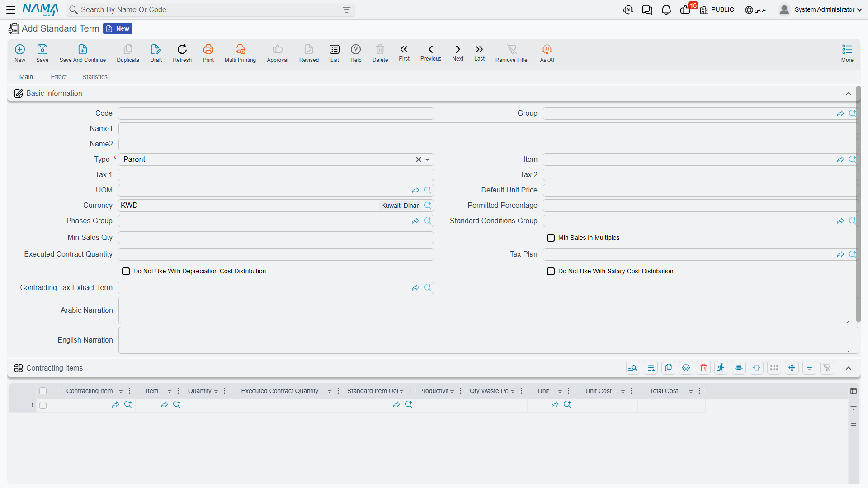Collapse the Contracting Items section
Viewport: 868px width, 488px height.
pos(849,368)
